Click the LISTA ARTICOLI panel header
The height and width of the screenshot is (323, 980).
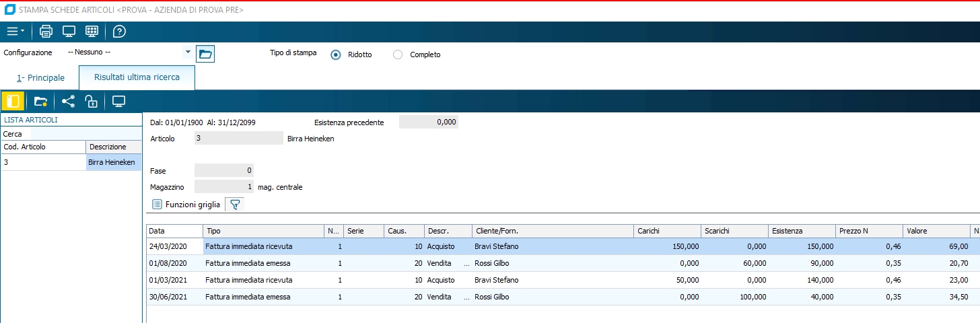71,120
